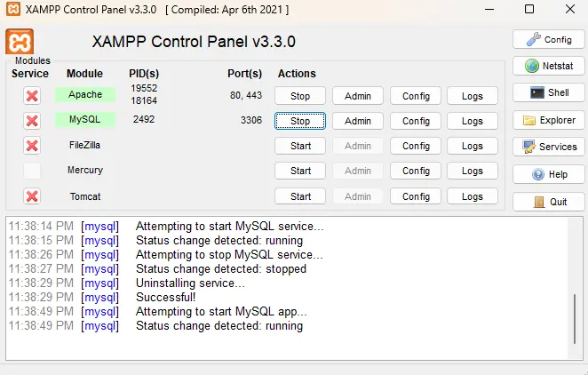
Task: Click log line 'Attempting to start MySQL app...'
Action: 221,312
